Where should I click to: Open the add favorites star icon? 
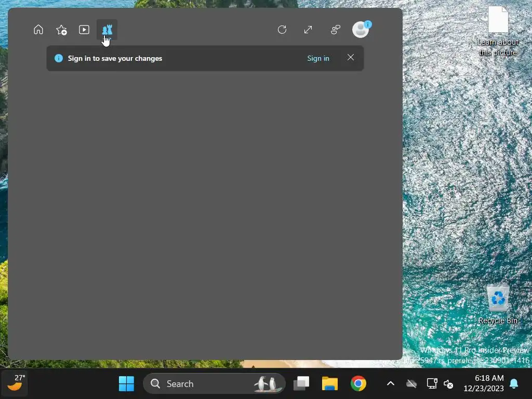61,30
